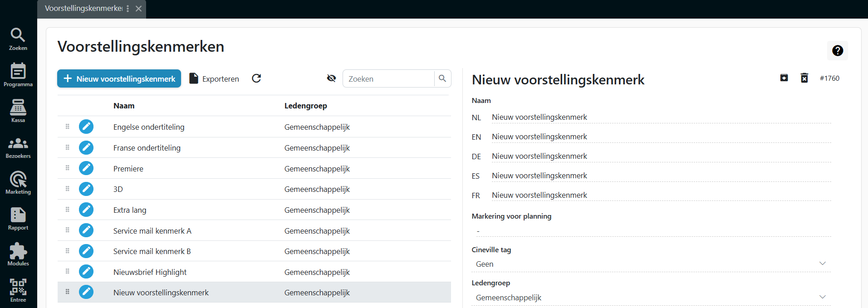Edit the Service mail kenmerk A row
This screenshot has width=868, height=308.
[x=86, y=230]
